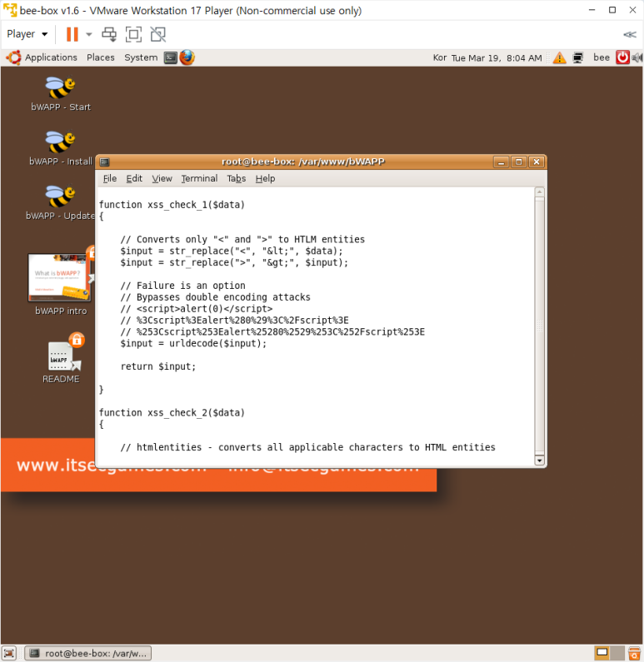The height and width of the screenshot is (662, 644).
Task: Click the bee user name
Action: (602, 57)
